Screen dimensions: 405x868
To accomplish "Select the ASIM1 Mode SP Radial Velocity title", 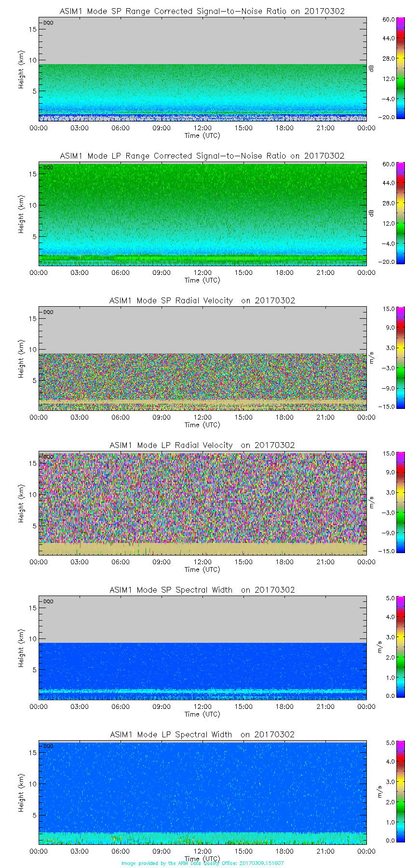I will click(x=202, y=300).
